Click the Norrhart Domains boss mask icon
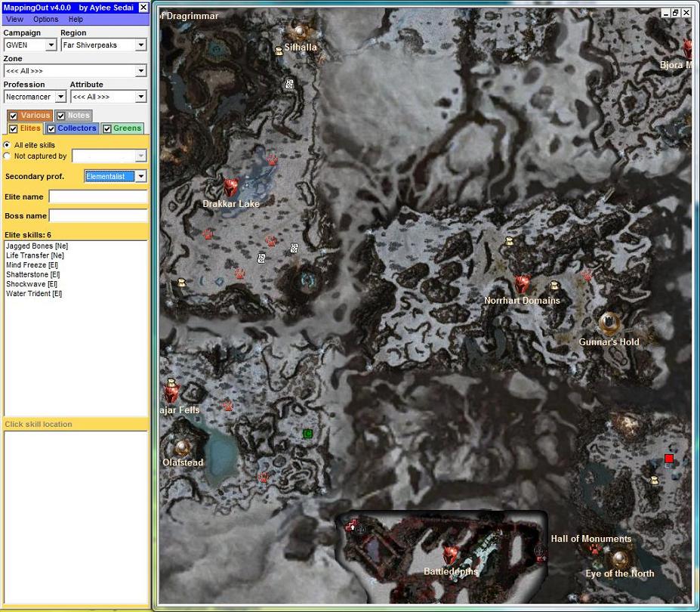Image resolution: width=700 pixels, height=612 pixels. pyautogui.click(x=522, y=284)
